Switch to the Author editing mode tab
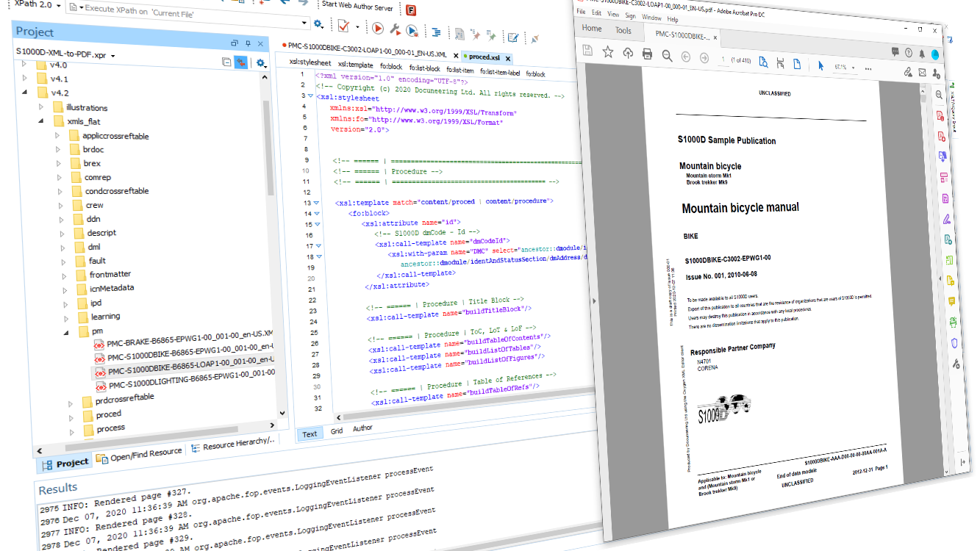Image resolution: width=980 pixels, height=551 pixels. [x=362, y=428]
